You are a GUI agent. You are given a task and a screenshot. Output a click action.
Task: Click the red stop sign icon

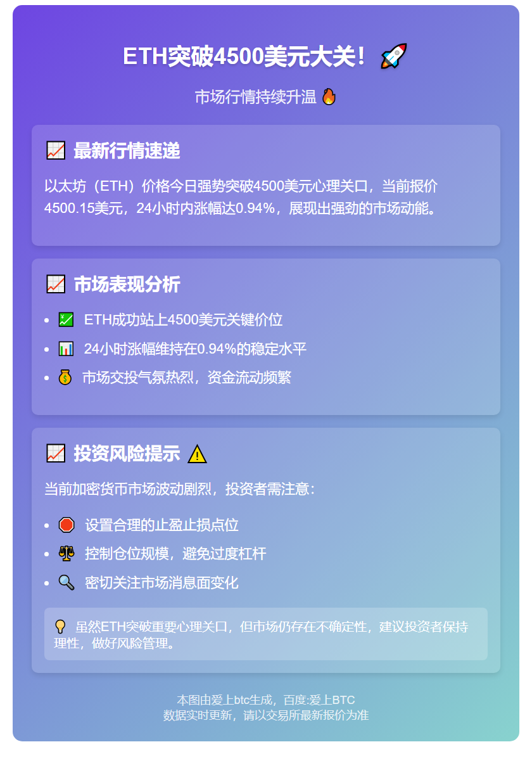pyautogui.click(x=66, y=525)
